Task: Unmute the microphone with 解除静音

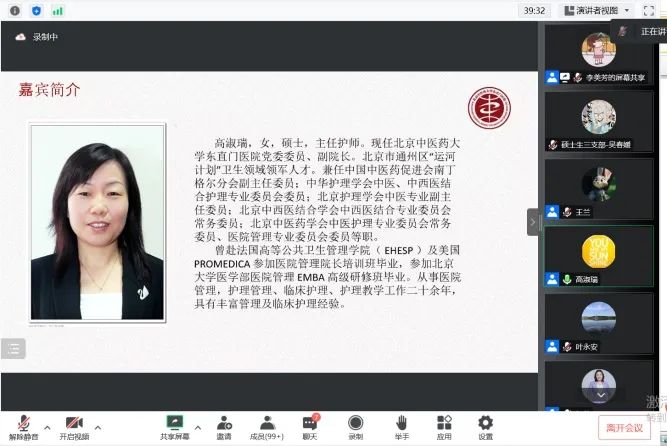Action: click(24, 427)
